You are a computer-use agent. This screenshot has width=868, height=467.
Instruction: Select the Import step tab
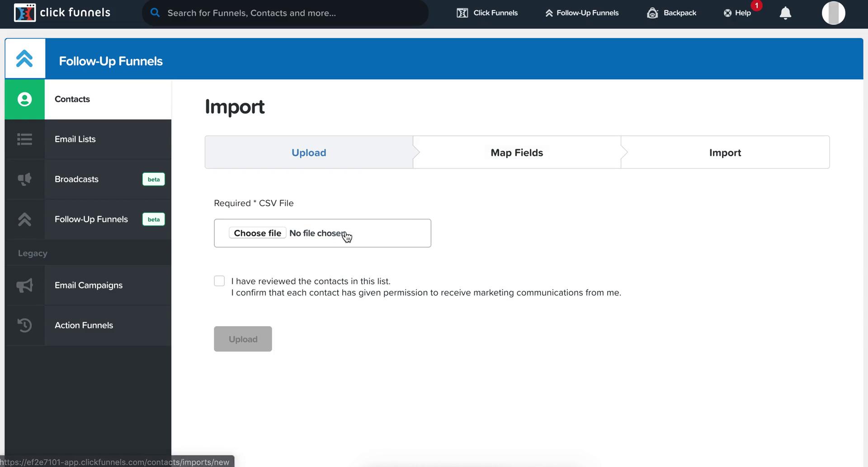725,152
